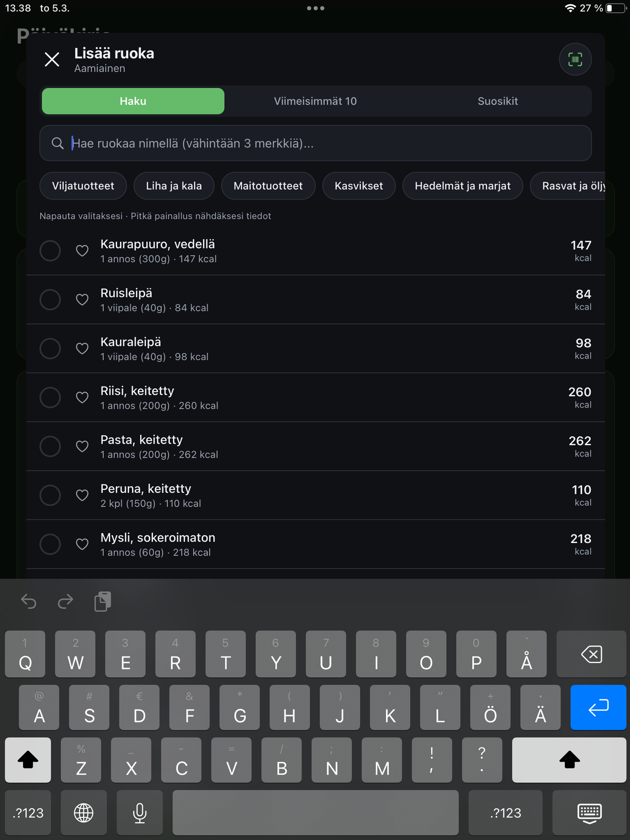Tap the right .?123 key
This screenshot has width=630, height=840.
505,813
